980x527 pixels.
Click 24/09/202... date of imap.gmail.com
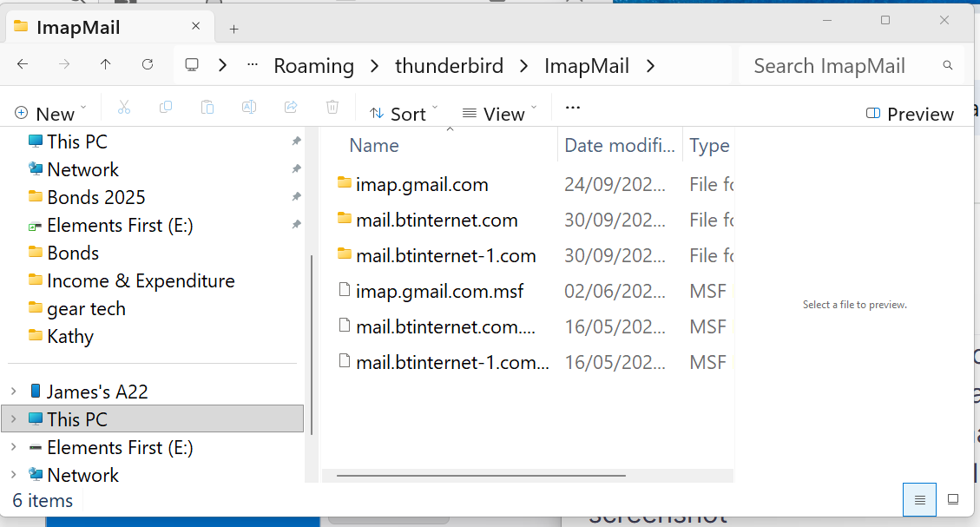(x=615, y=184)
